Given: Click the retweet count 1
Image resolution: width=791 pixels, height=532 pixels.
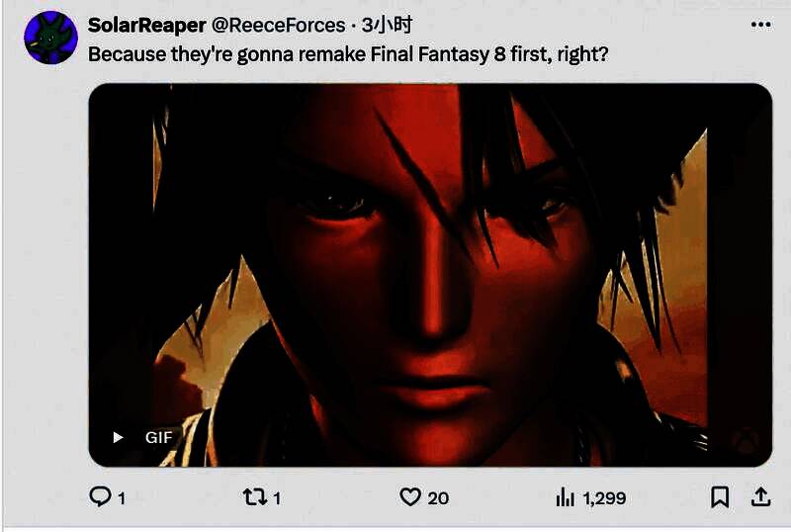Looking at the screenshot, I should click(277, 498).
